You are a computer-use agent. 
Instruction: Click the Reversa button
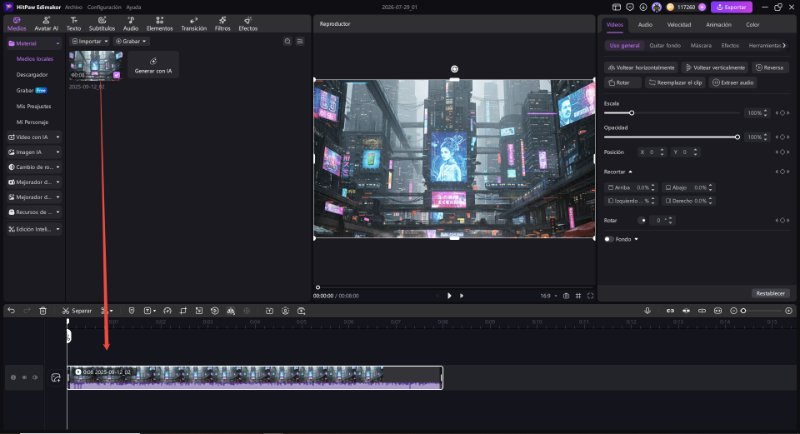pyautogui.click(x=770, y=67)
